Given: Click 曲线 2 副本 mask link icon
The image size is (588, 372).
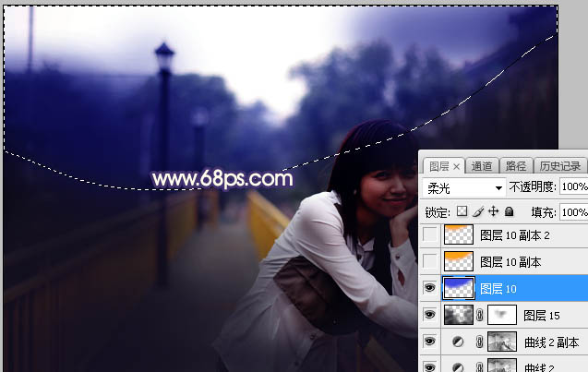Looking at the screenshot, I should tap(480, 342).
